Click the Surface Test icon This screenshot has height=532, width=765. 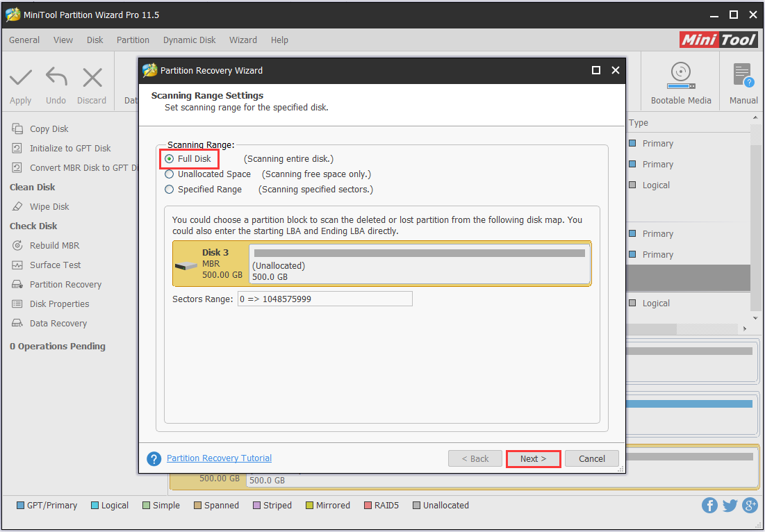(x=17, y=265)
